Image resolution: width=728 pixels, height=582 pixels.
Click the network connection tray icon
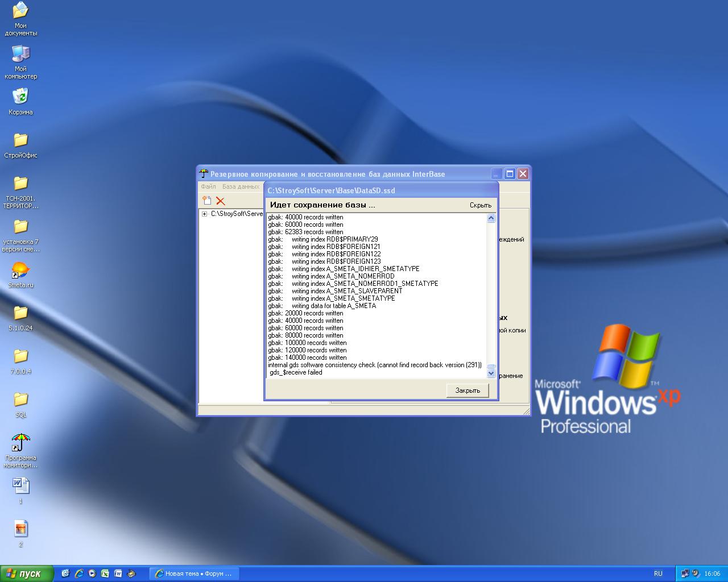tap(685, 573)
